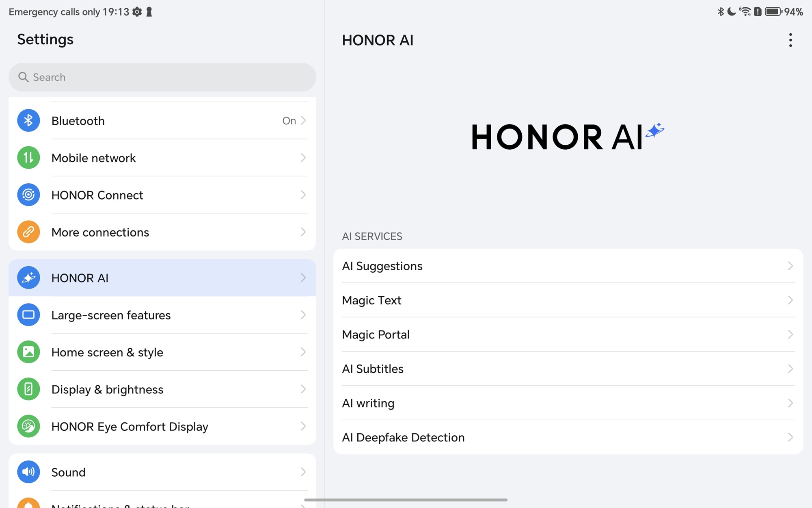Tap the HONOR Connect icon

click(x=28, y=195)
